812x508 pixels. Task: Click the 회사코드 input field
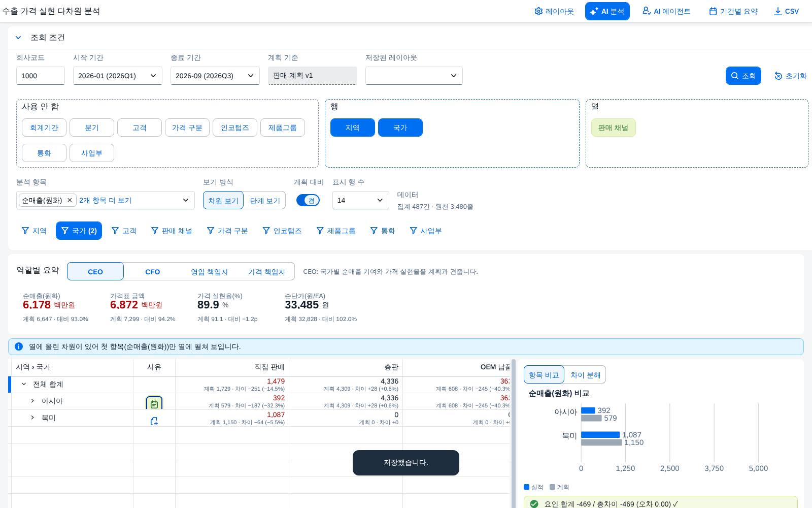pyautogui.click(x=41, y=76)
